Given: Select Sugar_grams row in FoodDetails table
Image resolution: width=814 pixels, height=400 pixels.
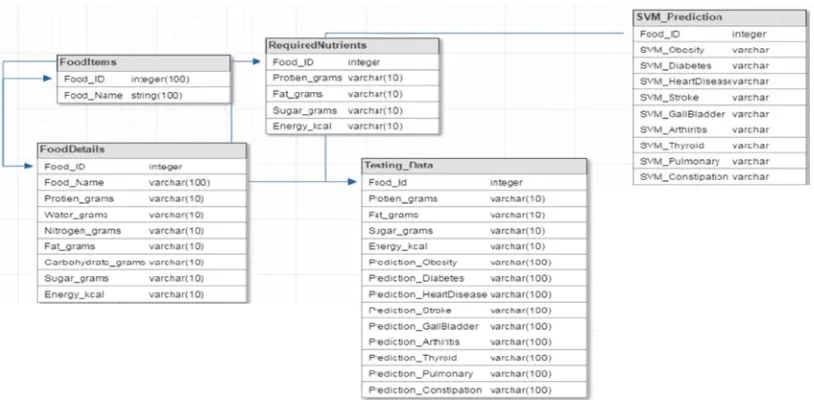Looking at the screenshot, I should click(x=142, y=279).
